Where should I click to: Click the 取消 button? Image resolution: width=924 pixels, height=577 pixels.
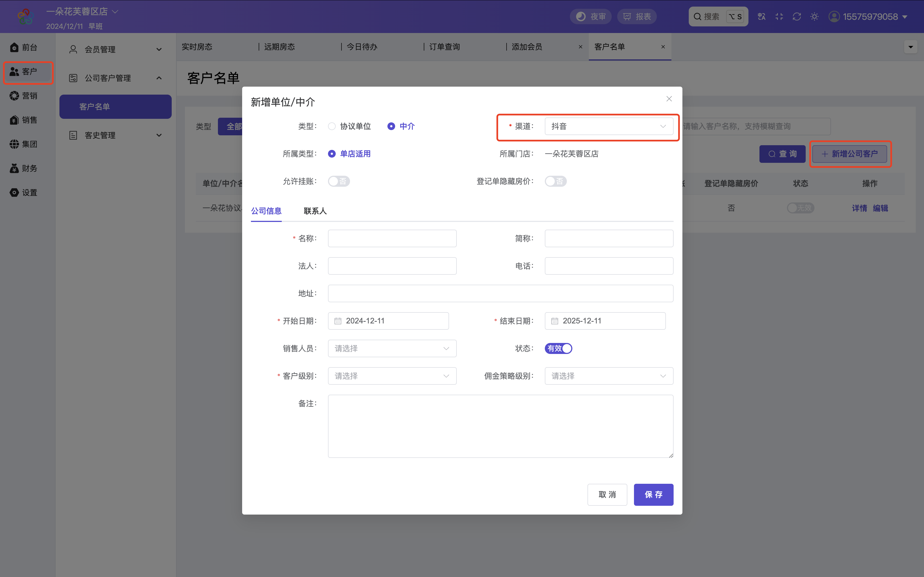click(607, 495)
